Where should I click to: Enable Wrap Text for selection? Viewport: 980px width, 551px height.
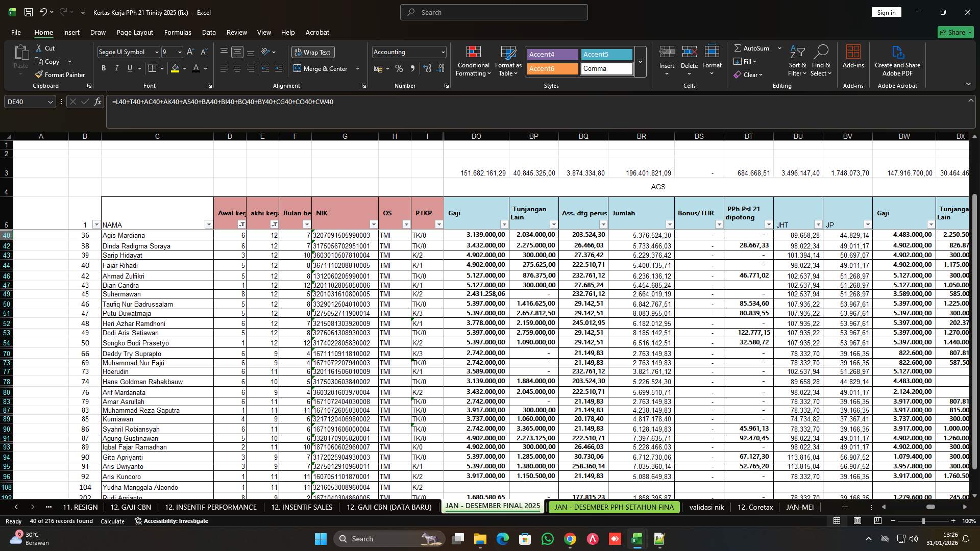313,52
